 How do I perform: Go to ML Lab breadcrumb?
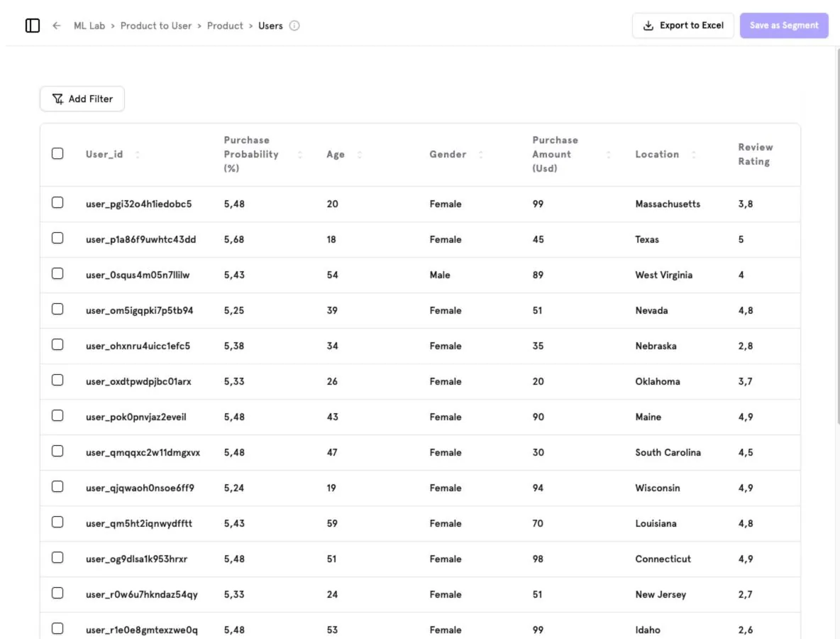tap(89, 26)
